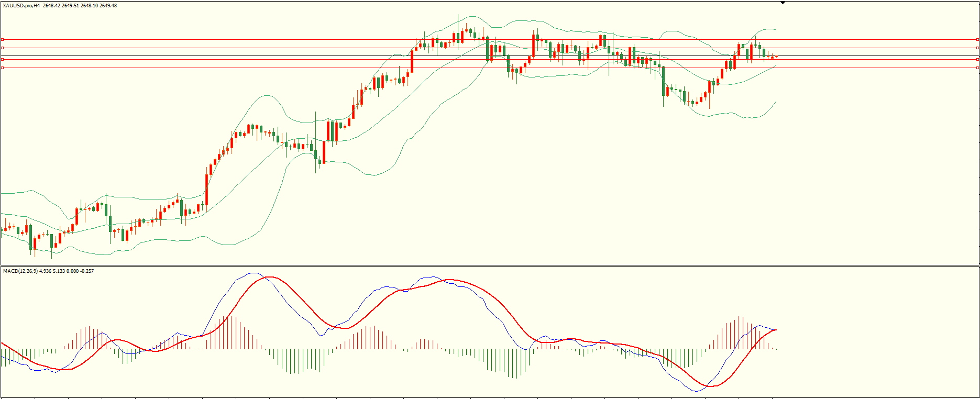Select left handle of lowest red-handled horizontal line

tap(2, 68)
